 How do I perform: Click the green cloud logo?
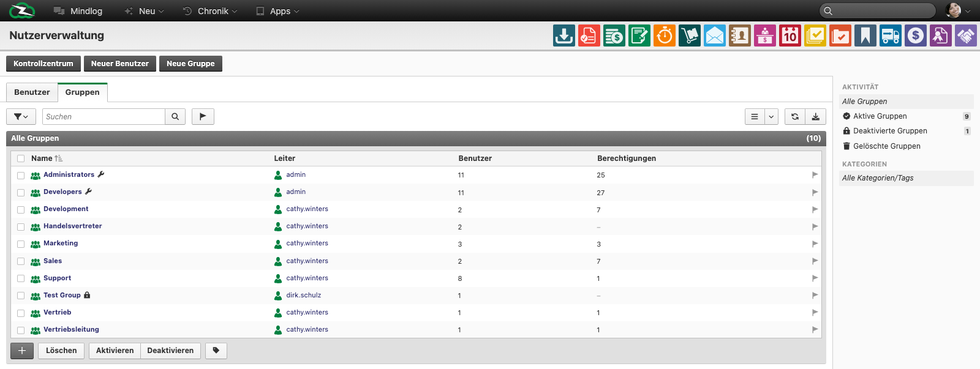pyautogui.click(x=22, y=10)
